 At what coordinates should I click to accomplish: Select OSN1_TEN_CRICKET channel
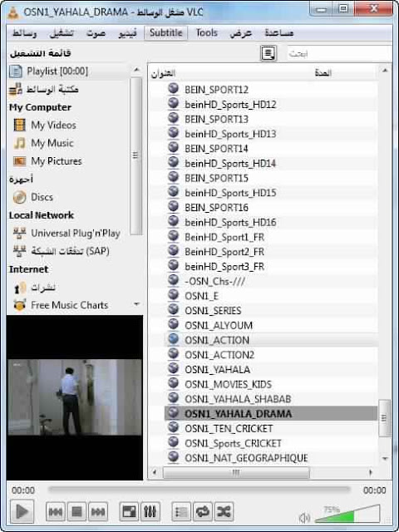click(229, 429)
